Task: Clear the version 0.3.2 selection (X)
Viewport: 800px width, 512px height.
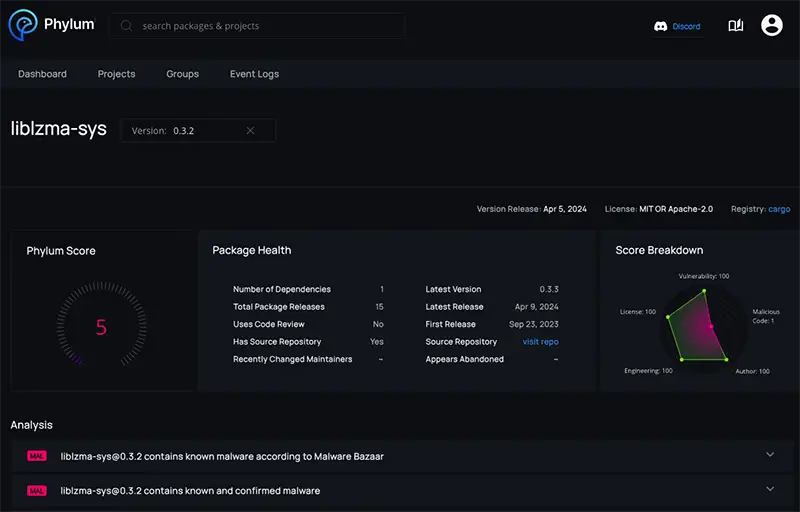Action: [x=251, y=131]
